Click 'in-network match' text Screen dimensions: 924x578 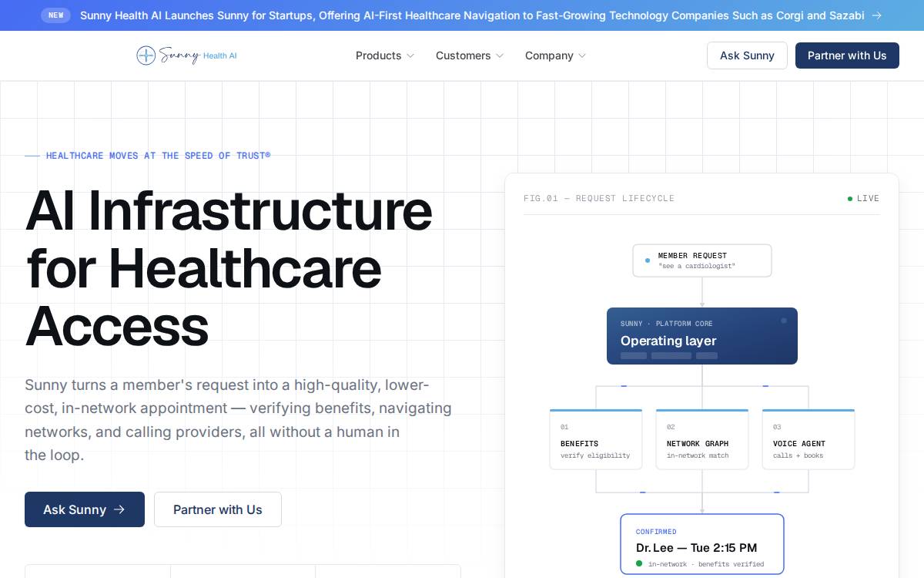tap(698, 455)
